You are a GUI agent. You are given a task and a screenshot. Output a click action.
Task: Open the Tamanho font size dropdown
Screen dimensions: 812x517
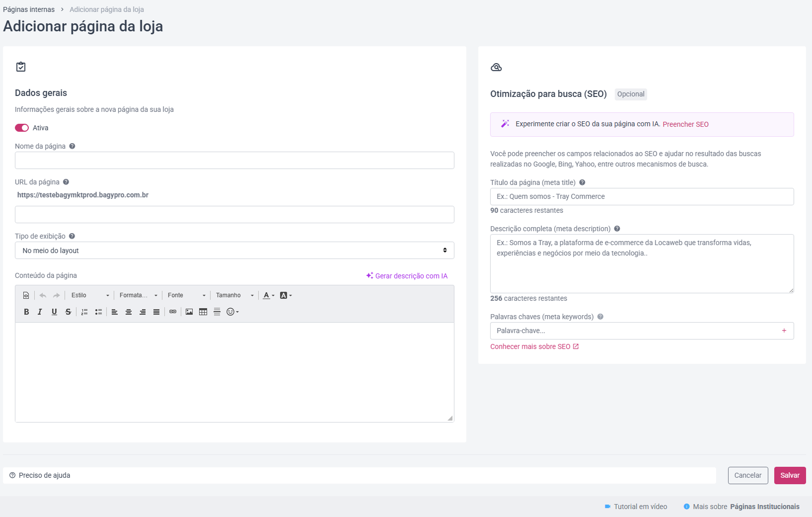point(235,295)
